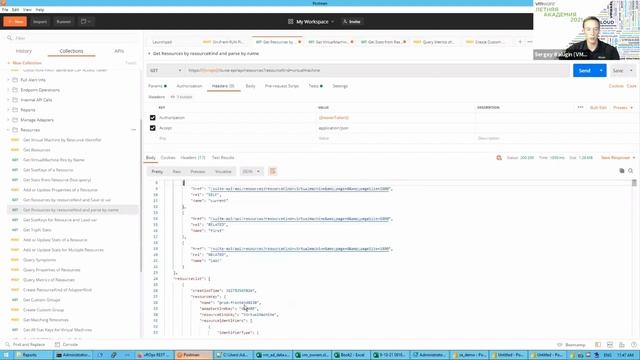Open the Resources folder more-options menu
The height and width of the screenshot is (360, 640).
pyautogui.click(x=133, y=130)
